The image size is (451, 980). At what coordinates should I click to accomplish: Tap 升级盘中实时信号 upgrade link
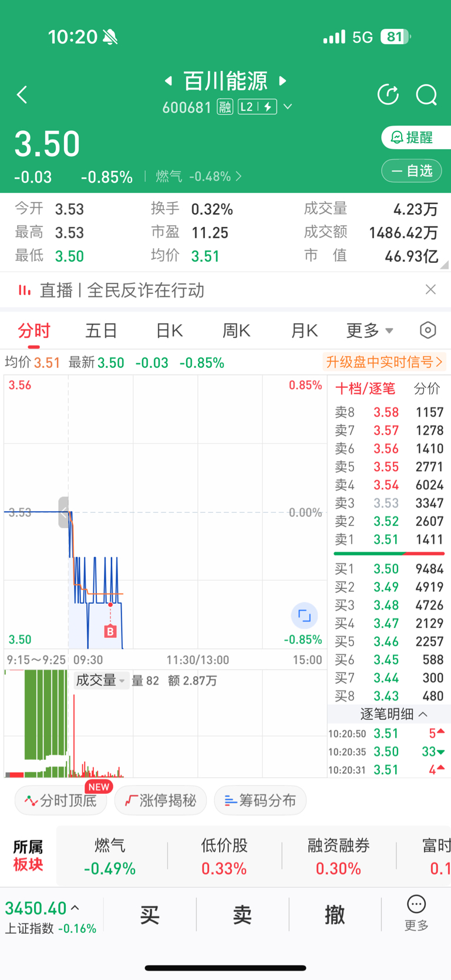tap(385, 362)
